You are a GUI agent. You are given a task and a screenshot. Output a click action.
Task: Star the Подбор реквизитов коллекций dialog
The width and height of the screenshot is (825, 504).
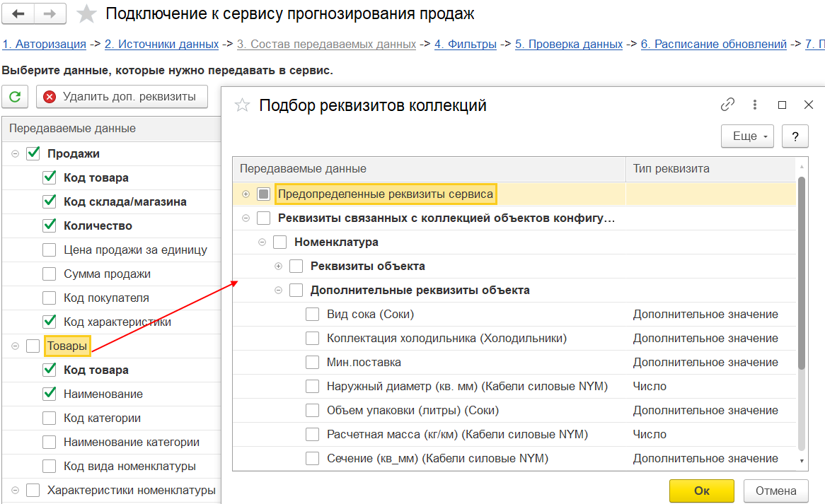[x=242, y=105]
